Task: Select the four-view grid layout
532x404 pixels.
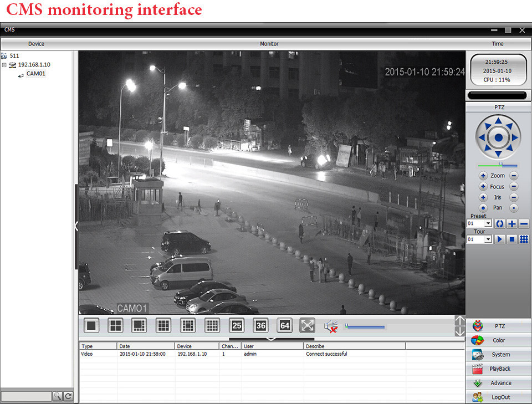Action: [115, 325]
